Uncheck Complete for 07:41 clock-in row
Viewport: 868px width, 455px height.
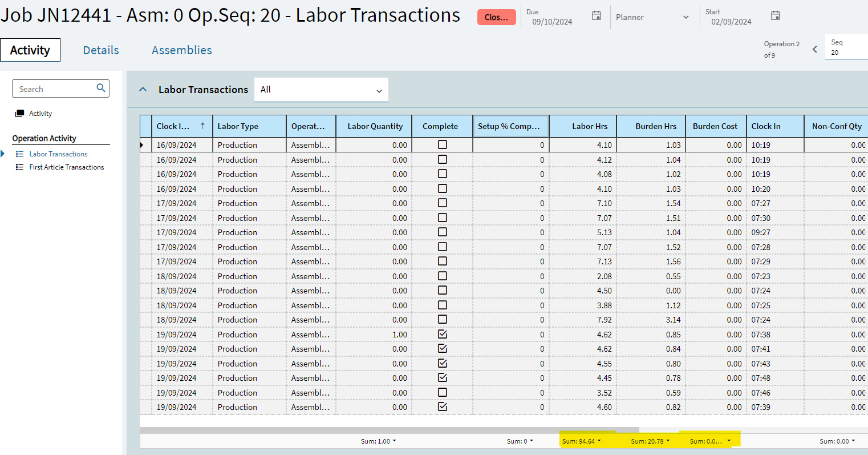click(x=442, y=348)
